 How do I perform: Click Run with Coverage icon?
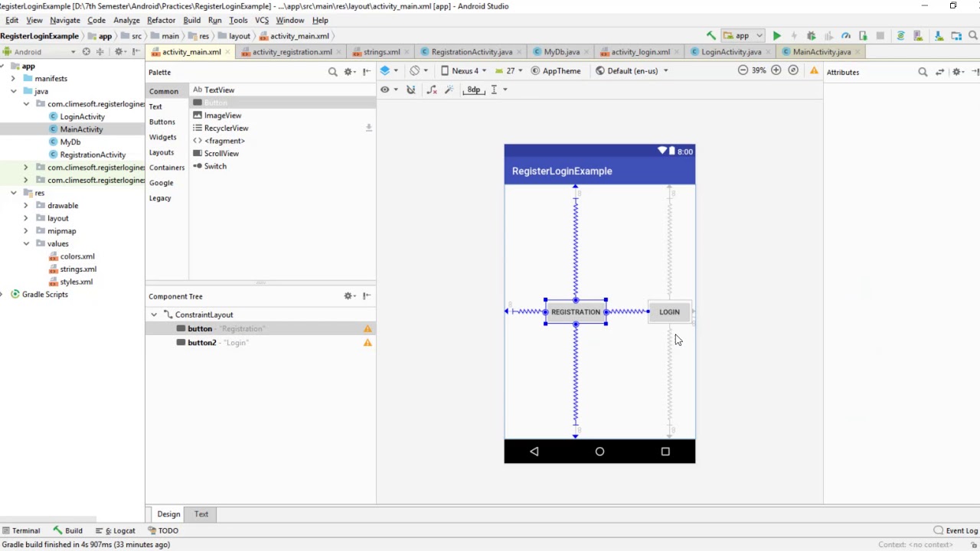pyautogui.click(x=828, y=36)
